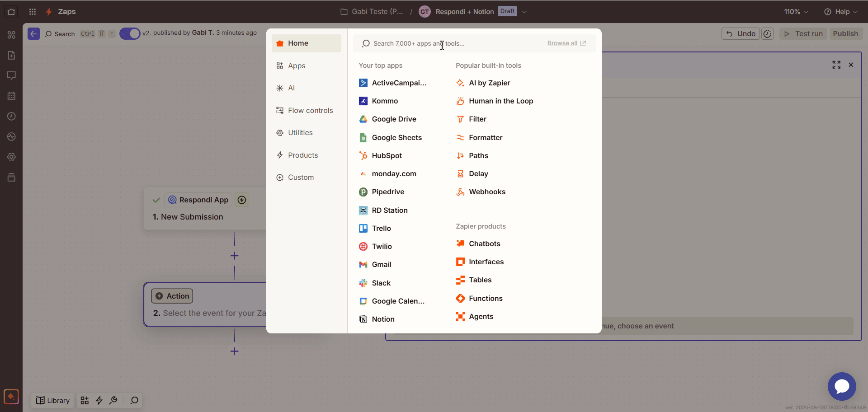The height and width of the screenshot is (412, 868).
Task: Open the Agents Zapier product
Action: pyautogui.click(x=475, y=317)
